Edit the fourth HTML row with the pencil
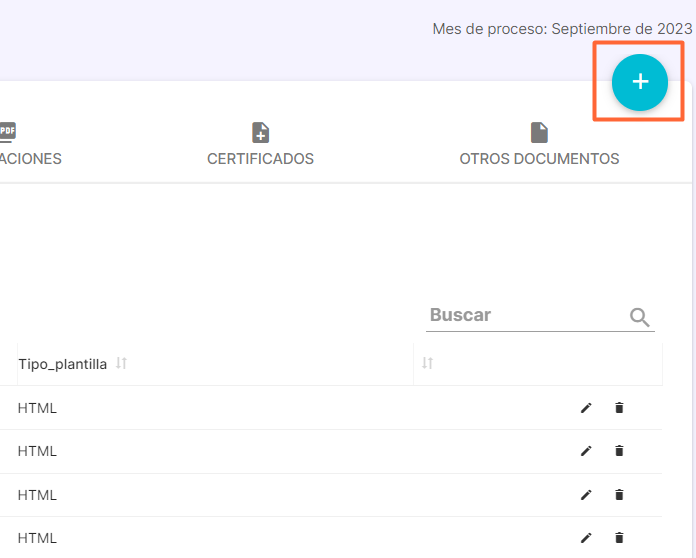Viewport: 696px width, 558px height. [x=586, y=538]
